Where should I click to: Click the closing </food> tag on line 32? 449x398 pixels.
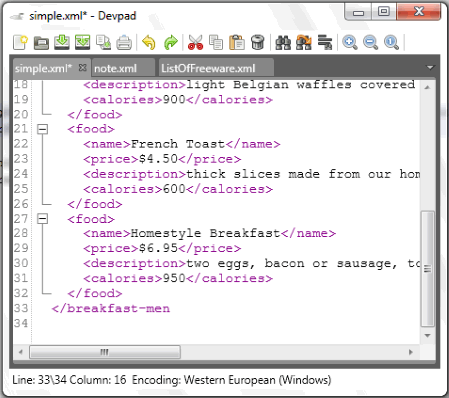95,293
